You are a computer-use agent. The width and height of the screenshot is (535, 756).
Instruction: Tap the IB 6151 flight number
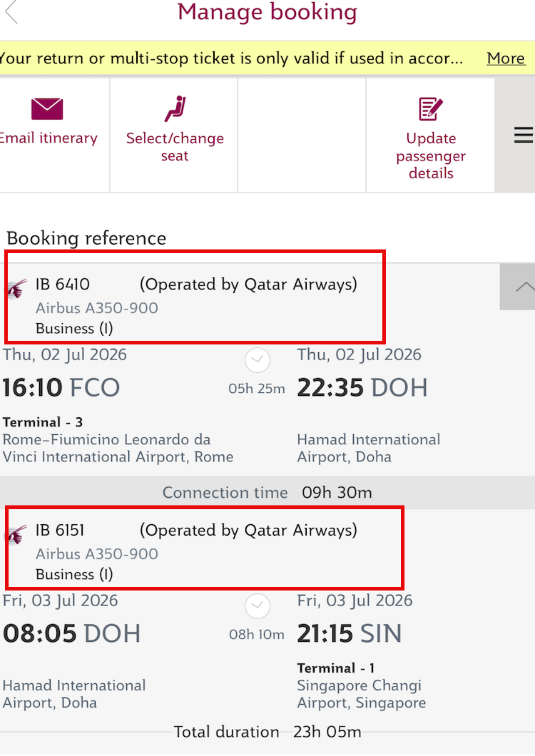tap(60, 530)
